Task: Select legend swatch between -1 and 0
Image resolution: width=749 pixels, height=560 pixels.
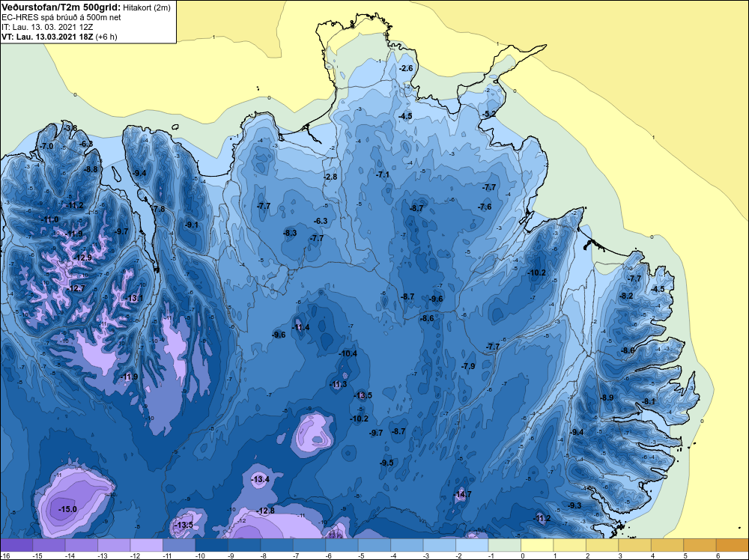Action: [x=504, y=545]
